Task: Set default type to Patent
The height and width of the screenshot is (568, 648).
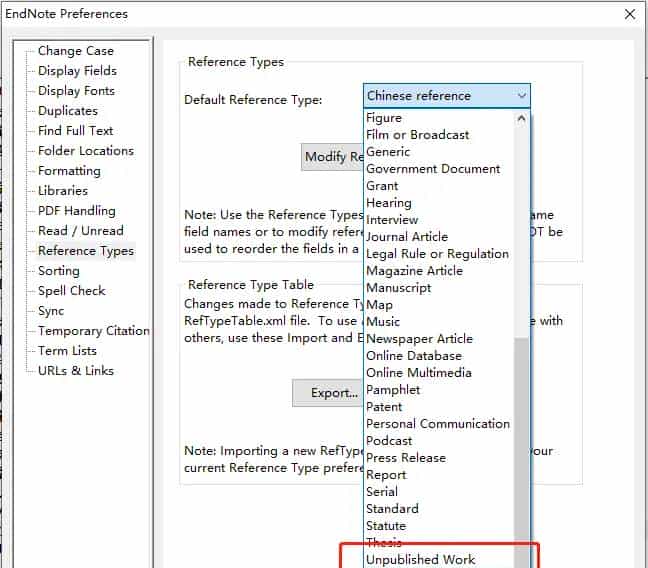Action: coord(440,406)
